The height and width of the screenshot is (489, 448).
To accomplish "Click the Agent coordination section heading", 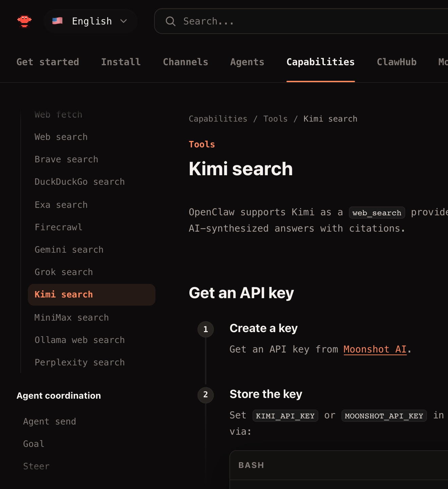I will point(59,396).
